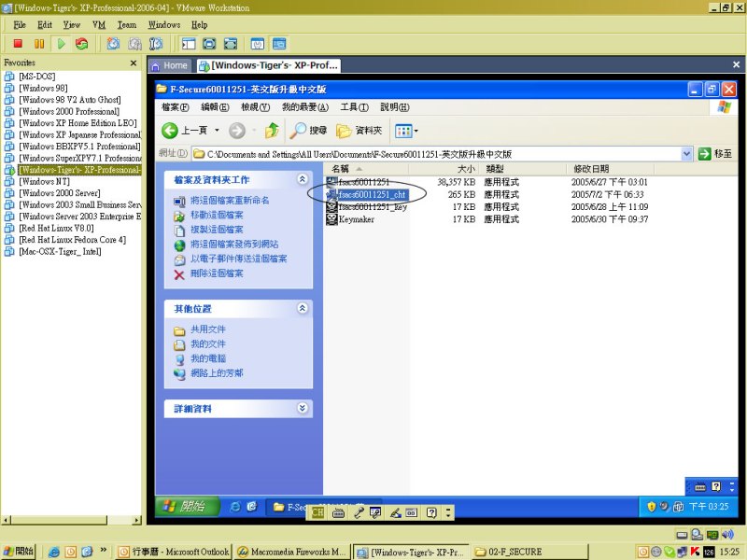This screenshot has width=747, height=560.
Task: Select [Windows 2000 Server] favorite
Action: click(60, 193)
